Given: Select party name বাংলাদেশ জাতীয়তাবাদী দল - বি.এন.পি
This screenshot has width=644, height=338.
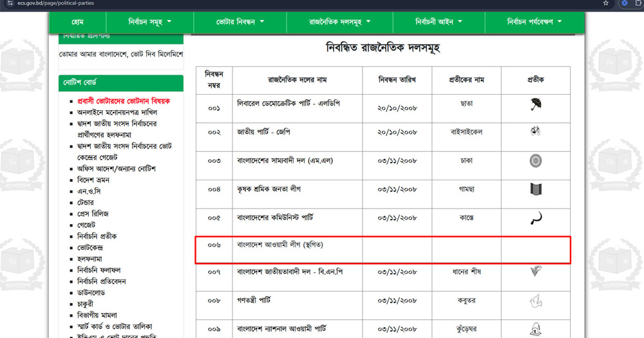Looking at the screenshot, I should click(290, 272).
